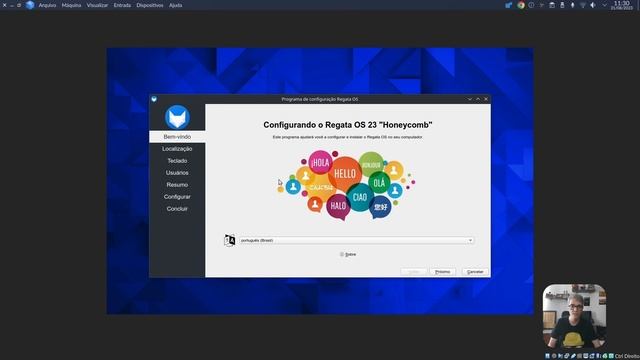Click the shared folders icon in VM status bar
640x360 pixels.
(x=579, y=356)
